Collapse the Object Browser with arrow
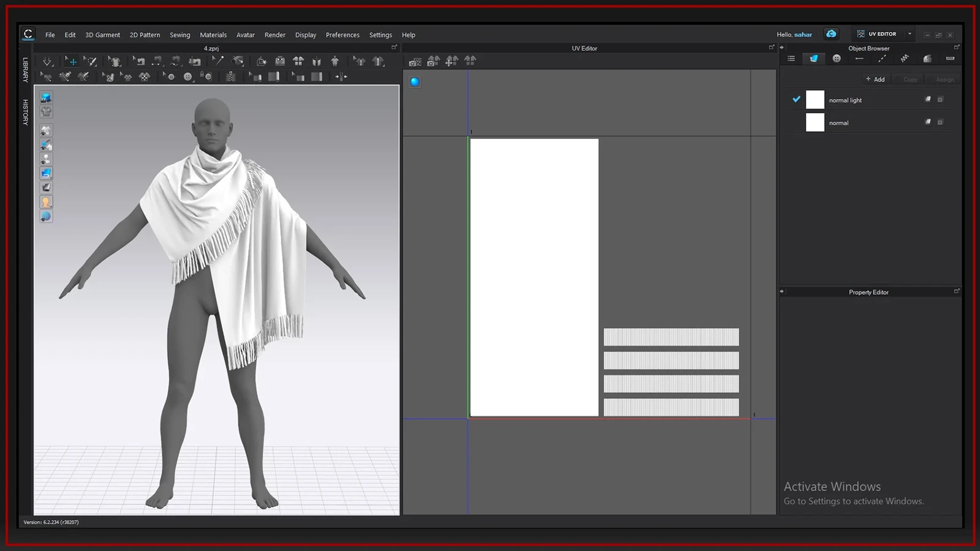The width and height of the screenshot is (980, 551). coord(782,47)
